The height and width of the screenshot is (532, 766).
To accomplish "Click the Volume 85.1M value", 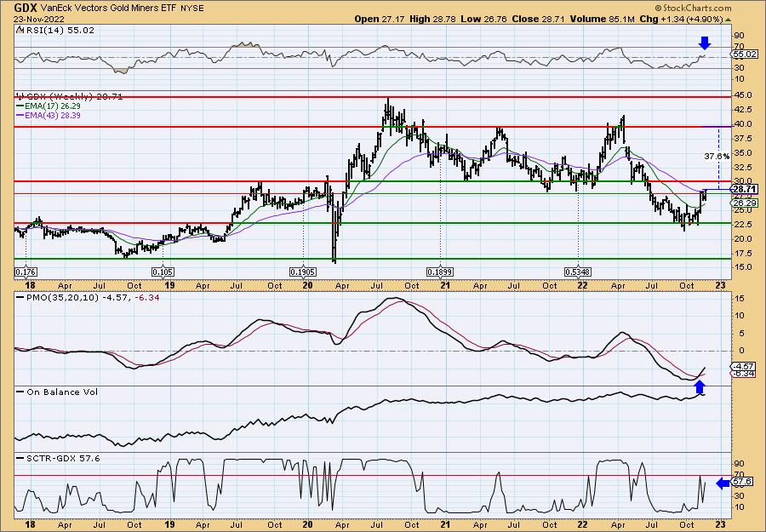I will click(602, 19).
